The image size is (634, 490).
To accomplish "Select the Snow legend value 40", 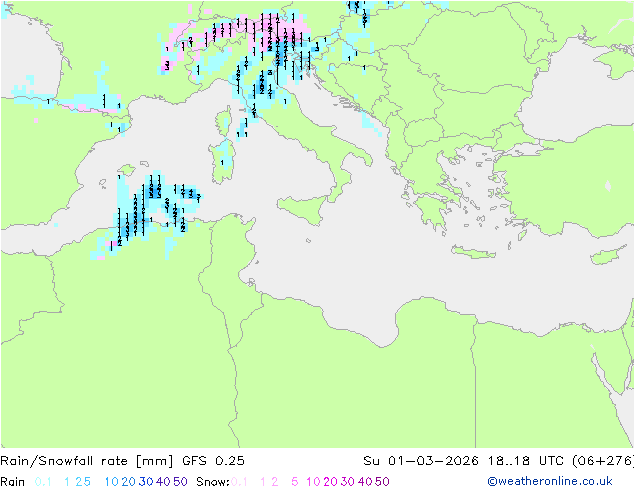I will [365, 482].
